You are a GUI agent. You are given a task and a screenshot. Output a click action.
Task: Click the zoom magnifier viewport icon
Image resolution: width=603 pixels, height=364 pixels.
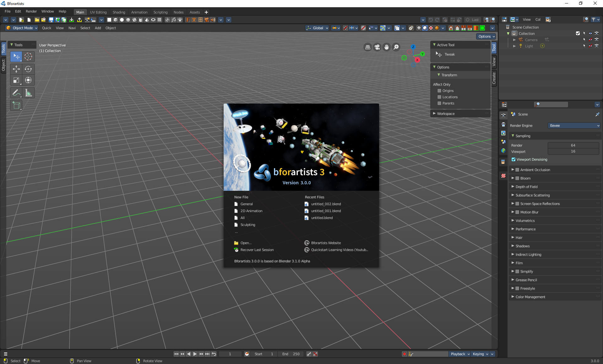pos(396,47)
